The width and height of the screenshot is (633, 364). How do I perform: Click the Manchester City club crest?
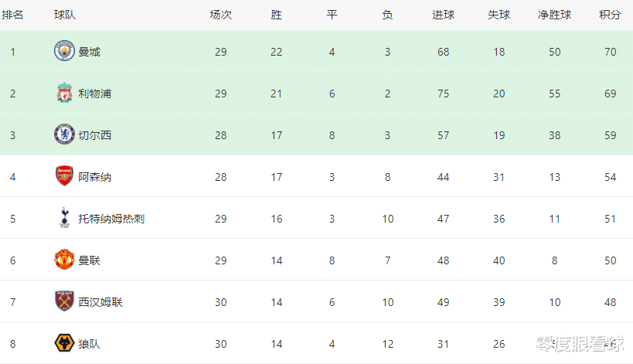(x=64, y=51)
